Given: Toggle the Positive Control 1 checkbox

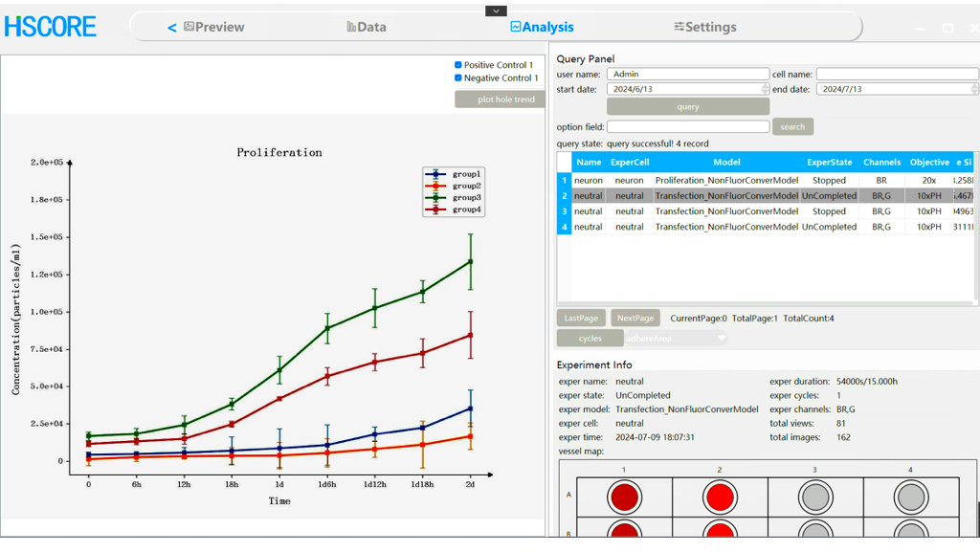Looking at the screenshot, I should click(x=458, y=65).
